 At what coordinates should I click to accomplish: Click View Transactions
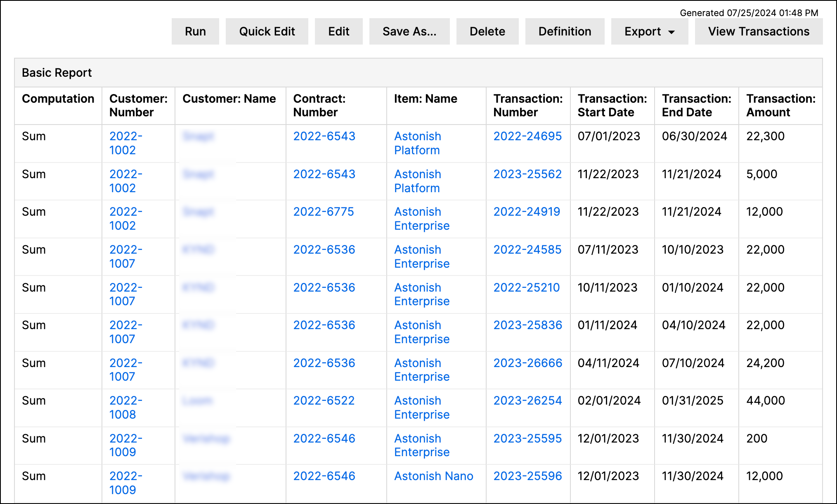tap(759, 31)
